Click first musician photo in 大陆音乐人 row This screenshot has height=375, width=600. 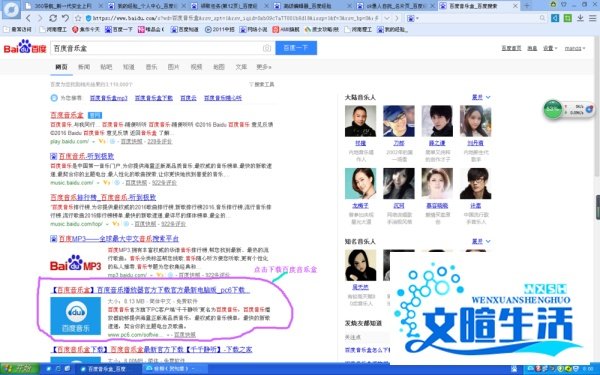360,121
